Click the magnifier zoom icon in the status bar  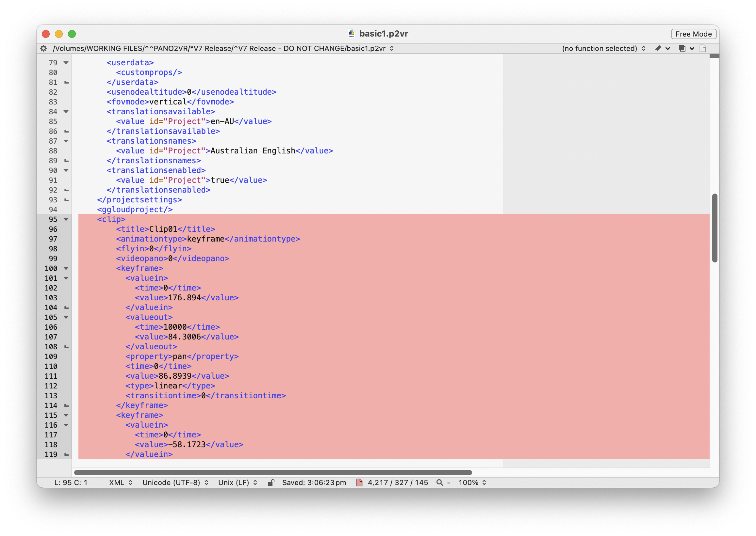point(440,483)
